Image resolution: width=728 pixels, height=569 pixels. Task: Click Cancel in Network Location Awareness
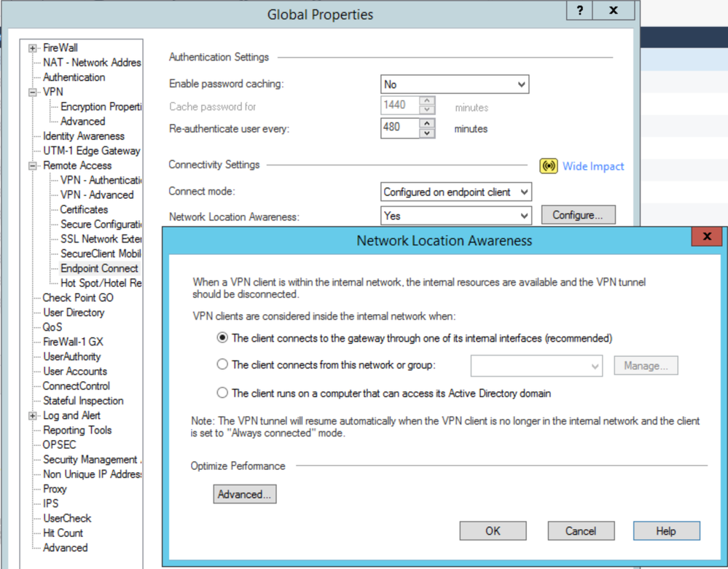point(581,531)
